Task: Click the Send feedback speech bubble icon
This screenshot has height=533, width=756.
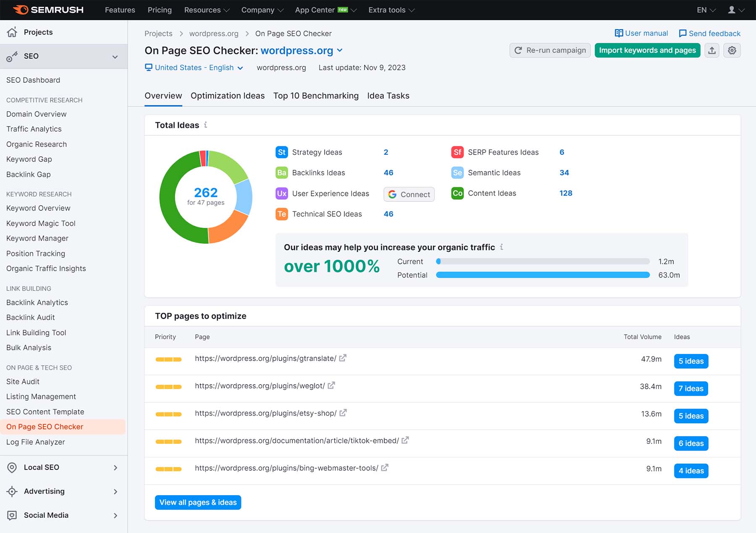Action: 683,33
